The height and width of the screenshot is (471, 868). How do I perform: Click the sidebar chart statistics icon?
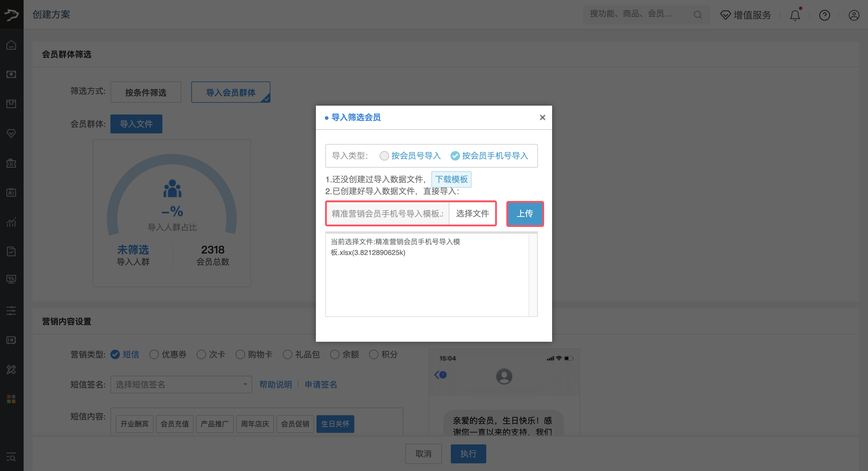coord(12,222)
